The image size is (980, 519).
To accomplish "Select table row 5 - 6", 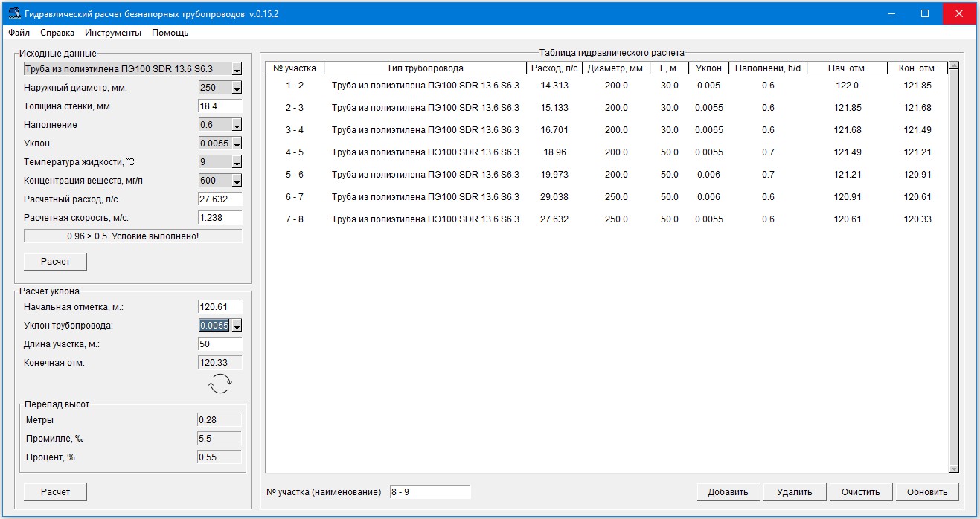I will (x=606, y=175).
